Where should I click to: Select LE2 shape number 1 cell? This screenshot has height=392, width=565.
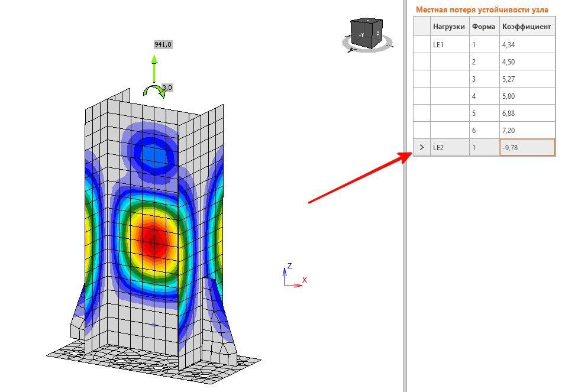pyautogui.click(x=485, y=148)
